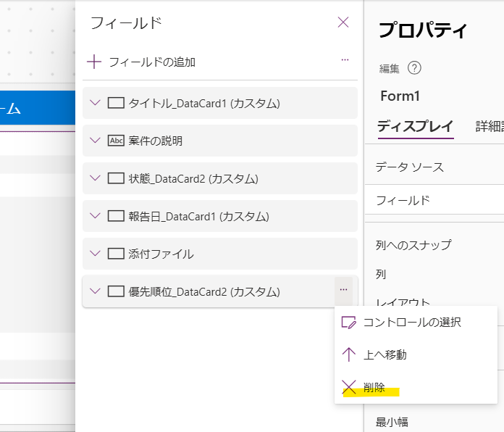This screenshot has height=432, width=504.
Task: Expand the 案件の説明 field chevron
Action: (x=95, y=141)
